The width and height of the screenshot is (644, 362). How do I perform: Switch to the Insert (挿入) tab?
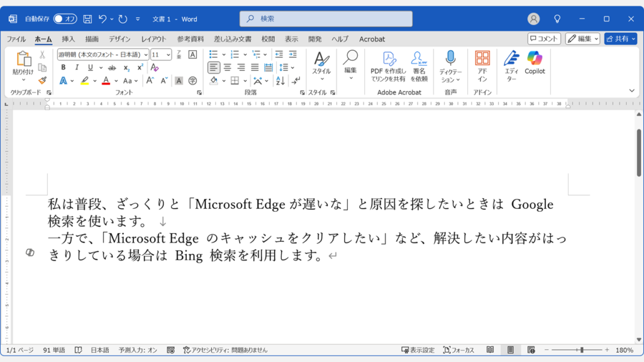(x=68, y=39)
